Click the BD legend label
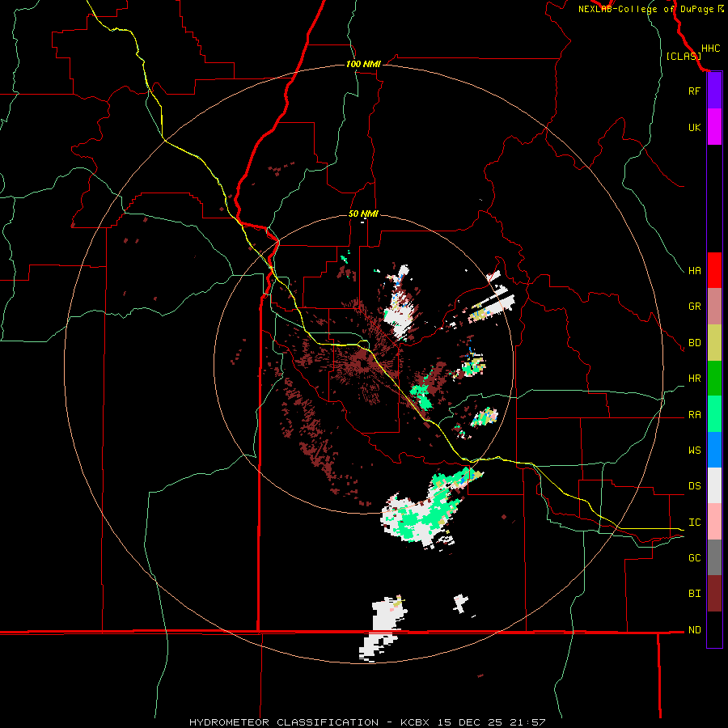Viewport: 728px width, 728px height. (694, 343)
